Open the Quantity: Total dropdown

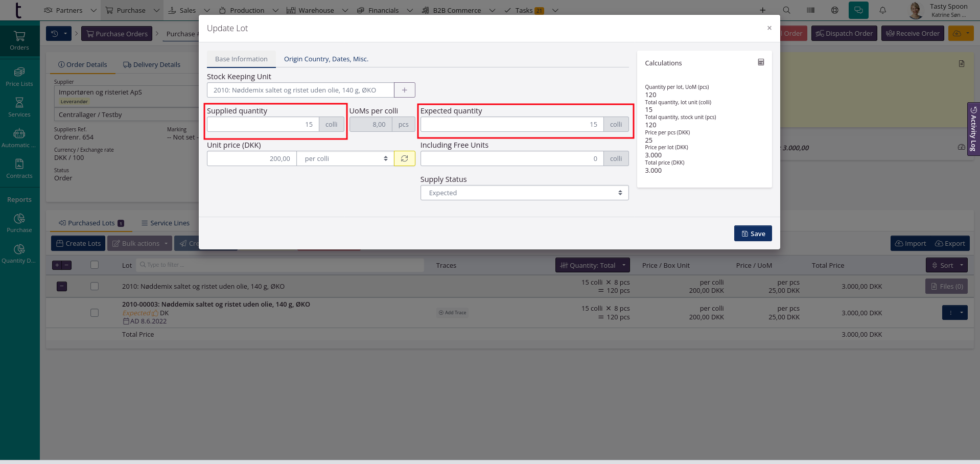(x=592, y=265)
